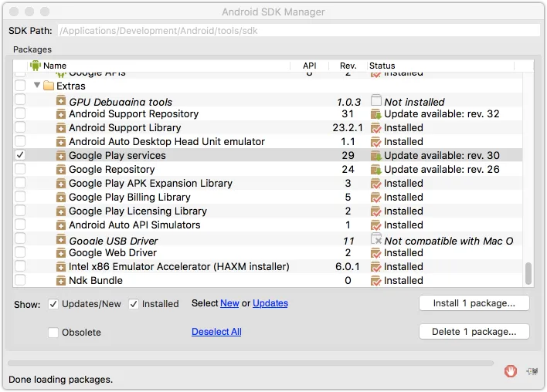This screenshot has width=547, height=392.
Task: Open the SDK Manager log icon
Action: point(532,371)
